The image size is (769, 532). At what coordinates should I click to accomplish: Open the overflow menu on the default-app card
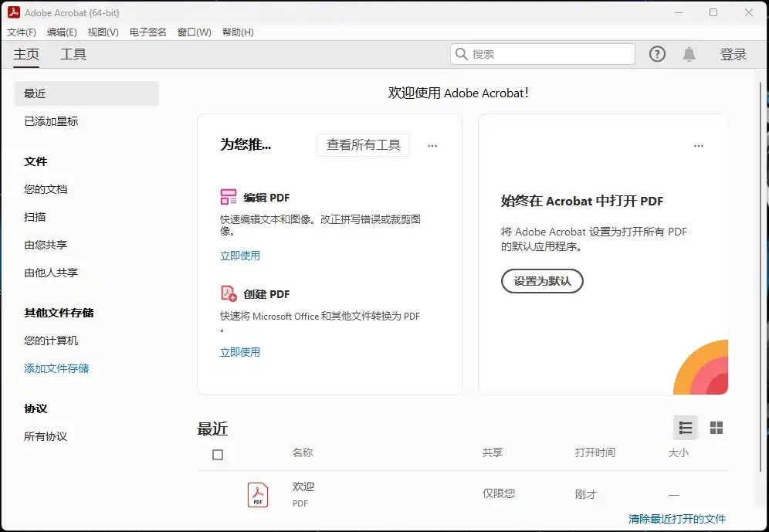click(699, 146)
